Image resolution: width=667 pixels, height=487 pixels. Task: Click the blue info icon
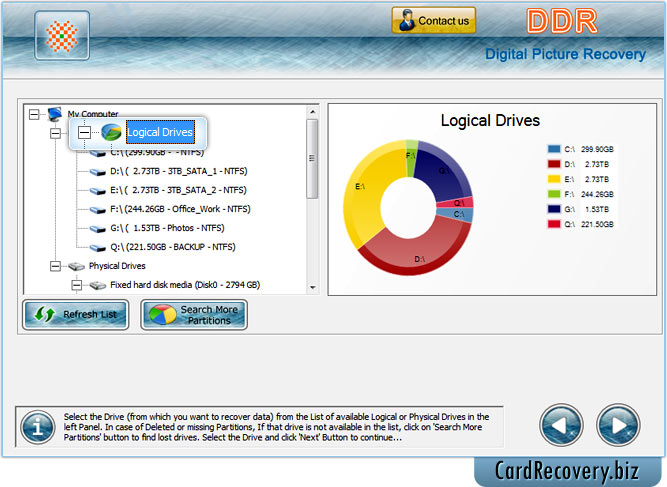38,427
